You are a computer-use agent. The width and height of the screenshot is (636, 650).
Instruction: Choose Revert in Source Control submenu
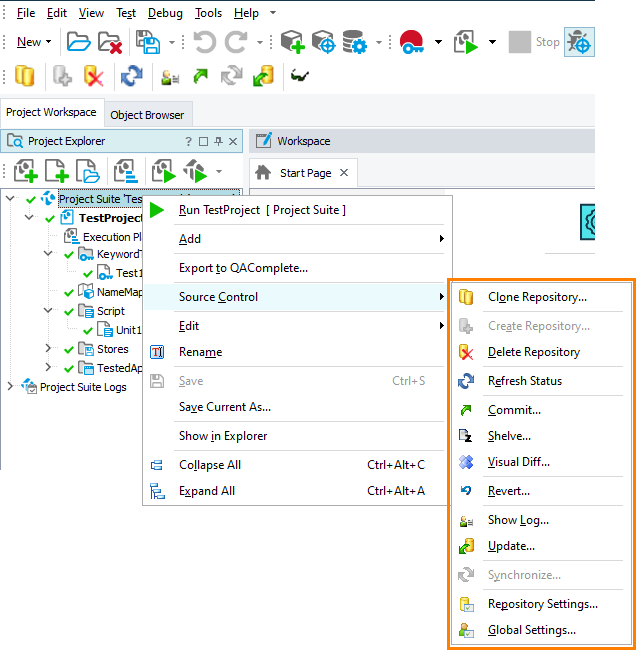(508, 491)
